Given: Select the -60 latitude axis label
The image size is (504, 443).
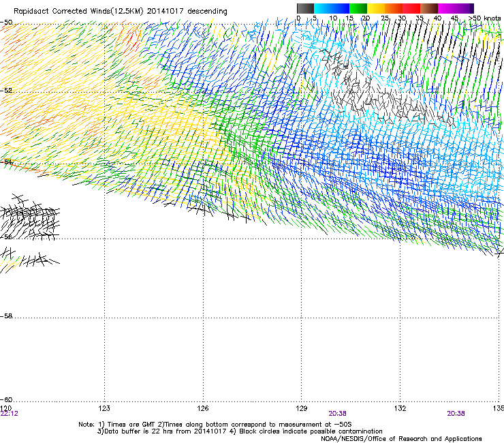Looking at the screenshot, I should 6,399.
